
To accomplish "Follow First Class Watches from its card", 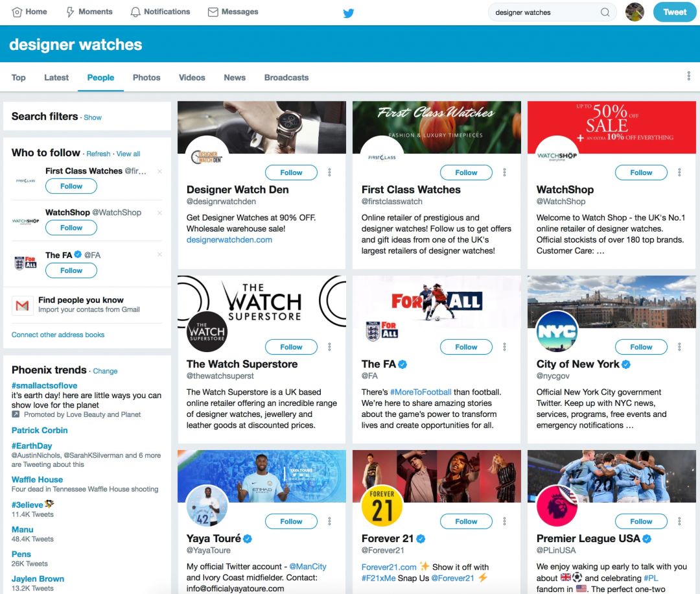I will pyautogui.click(x=466, y=172).
